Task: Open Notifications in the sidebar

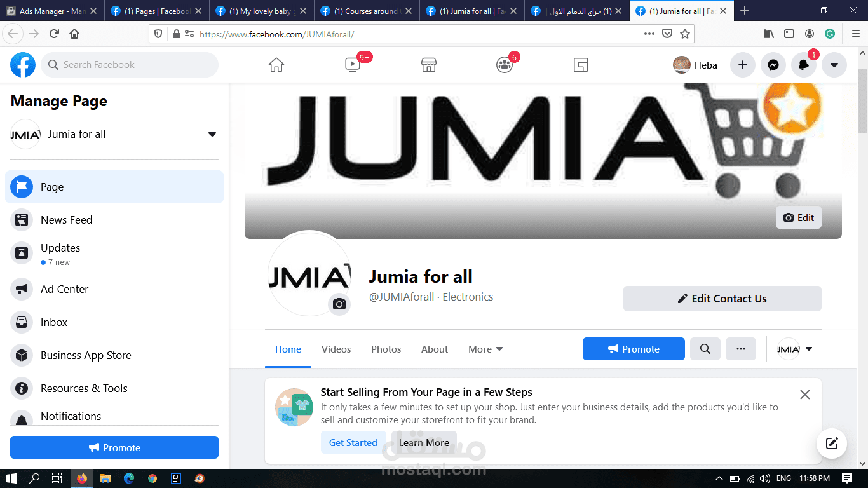Action: 114,416
